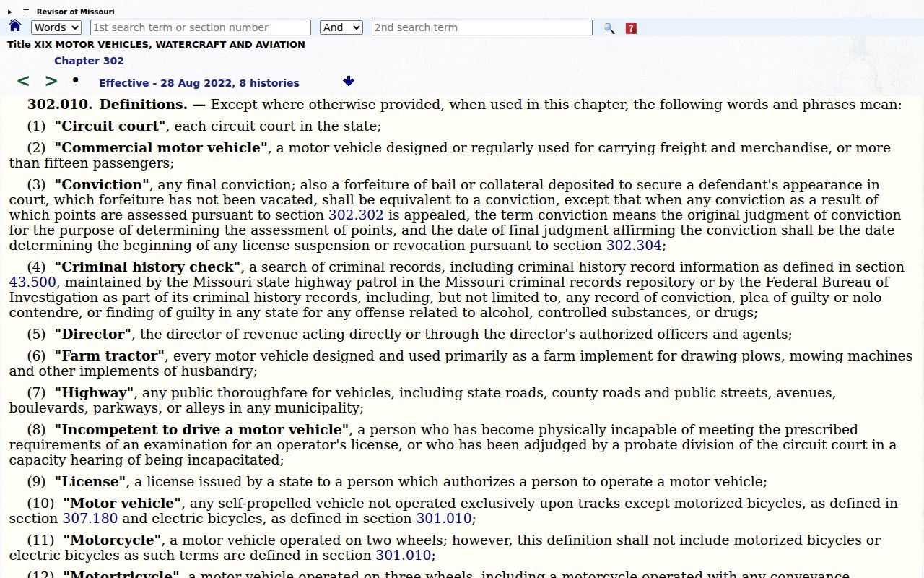924x578 pixels.
Task: Click the "Director" defined term
Action: [93, 334]
